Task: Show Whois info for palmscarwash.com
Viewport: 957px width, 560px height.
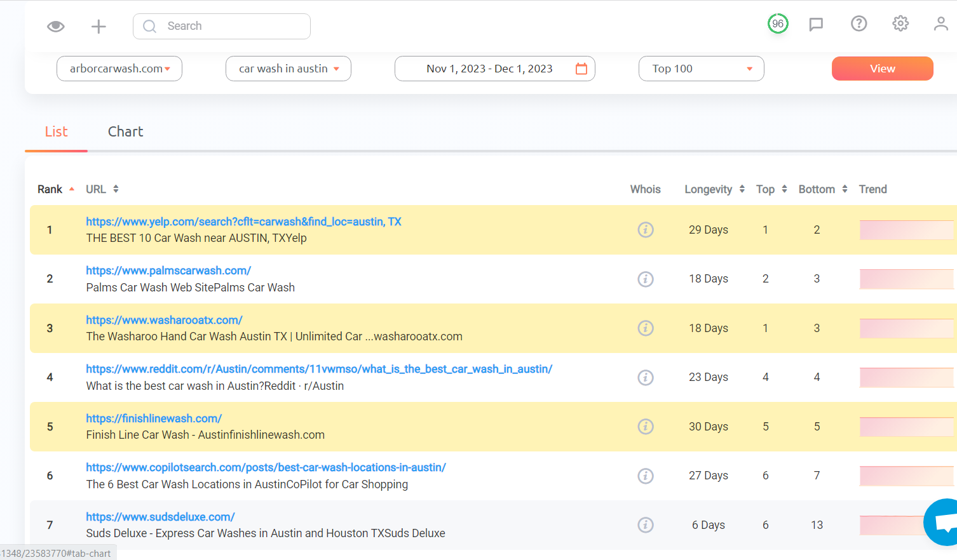Action: pyautogui.click(x=646, y=279)
